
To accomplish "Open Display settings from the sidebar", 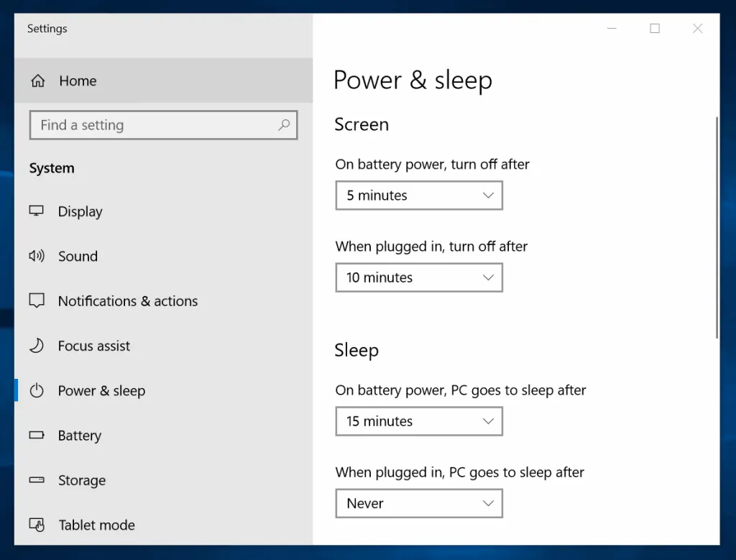I will point(80,211).
